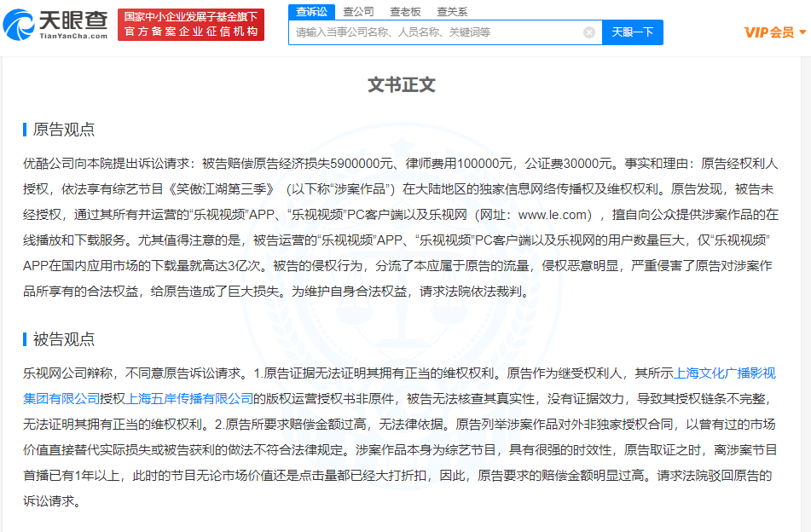The image size is (811, 532).
Task: Click the red official credit agency banner
Action: (190, 25)
